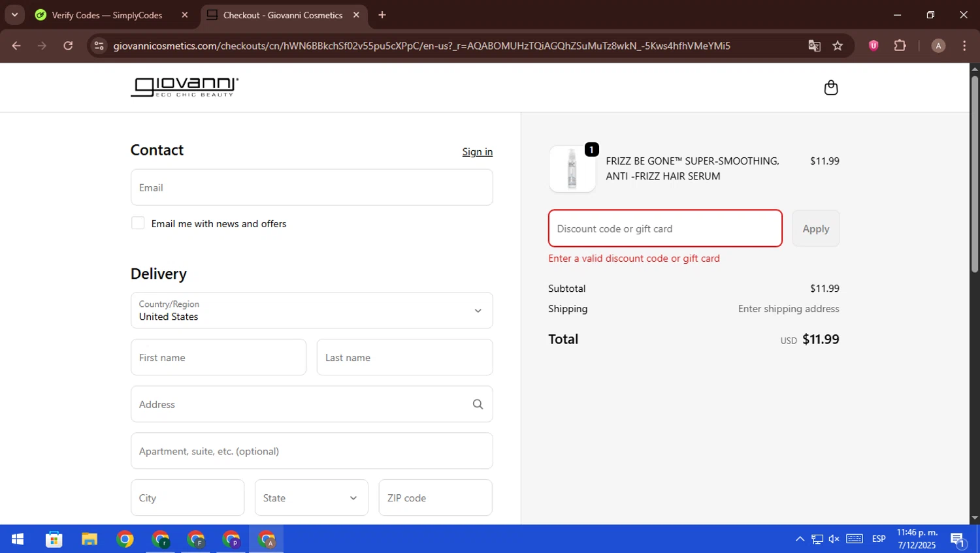Open the taskbar clock and date
The width and height of the screenshot is (980, 553).
pyautogui.click(x=917, y=539)
